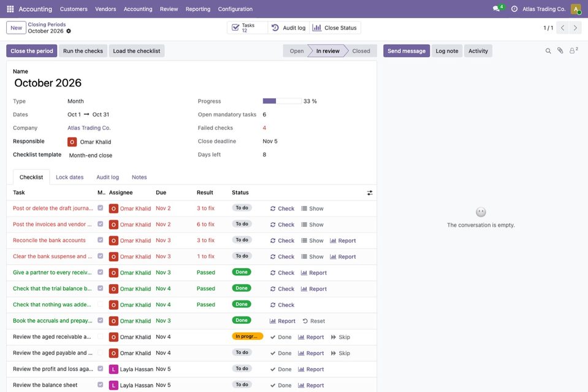Toggle mandatory checkbox for Check that nothing was added

click(x=100, y=304)
